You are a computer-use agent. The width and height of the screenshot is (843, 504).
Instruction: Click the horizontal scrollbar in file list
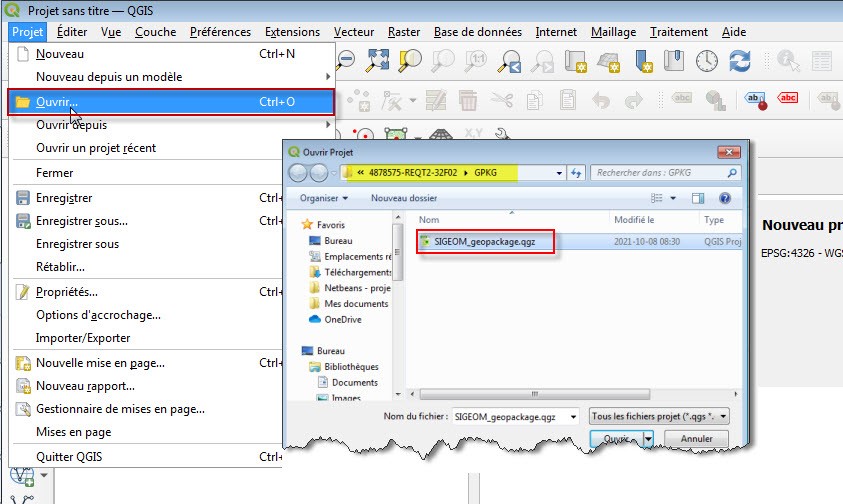click(534, 394)
